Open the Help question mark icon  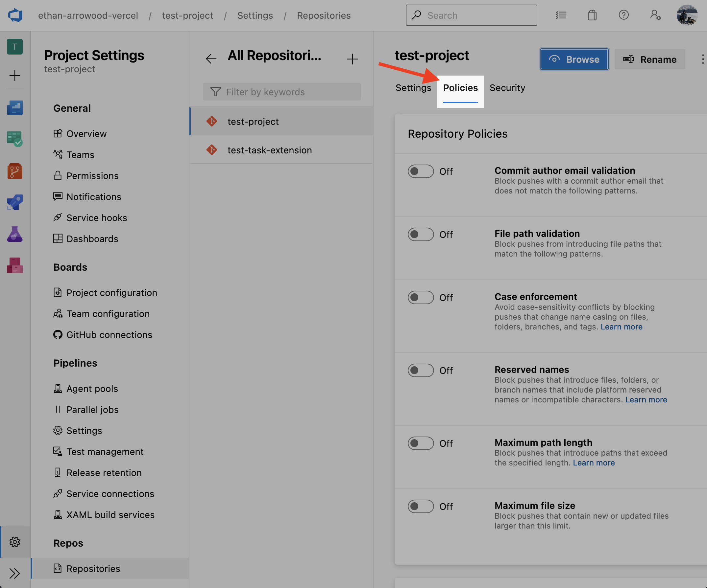624,15
